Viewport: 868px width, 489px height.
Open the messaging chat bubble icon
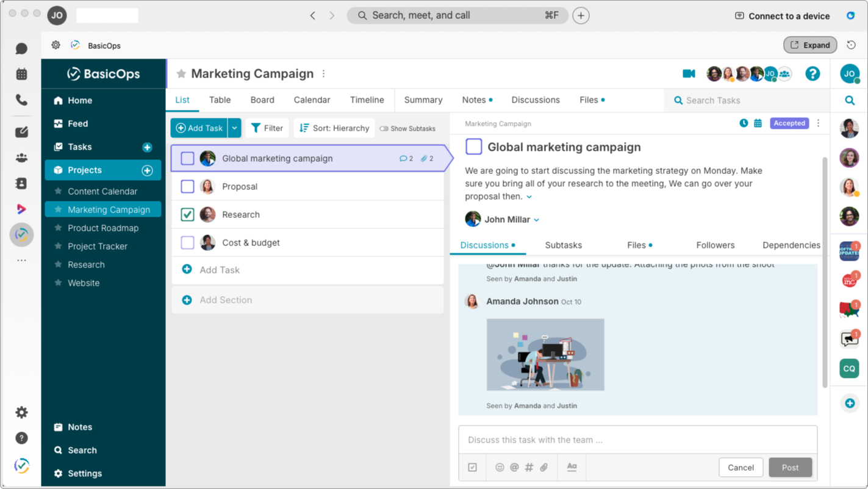click(x=21, y=48)
